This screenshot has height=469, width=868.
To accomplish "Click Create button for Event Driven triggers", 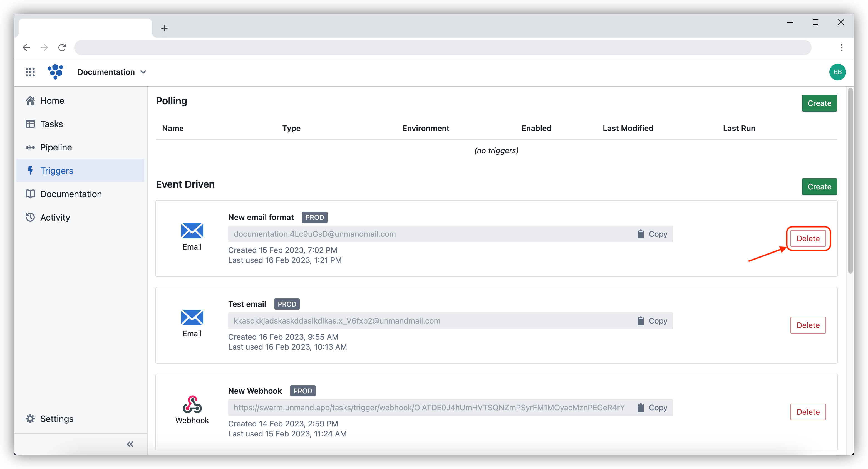I will click(819, 187).
